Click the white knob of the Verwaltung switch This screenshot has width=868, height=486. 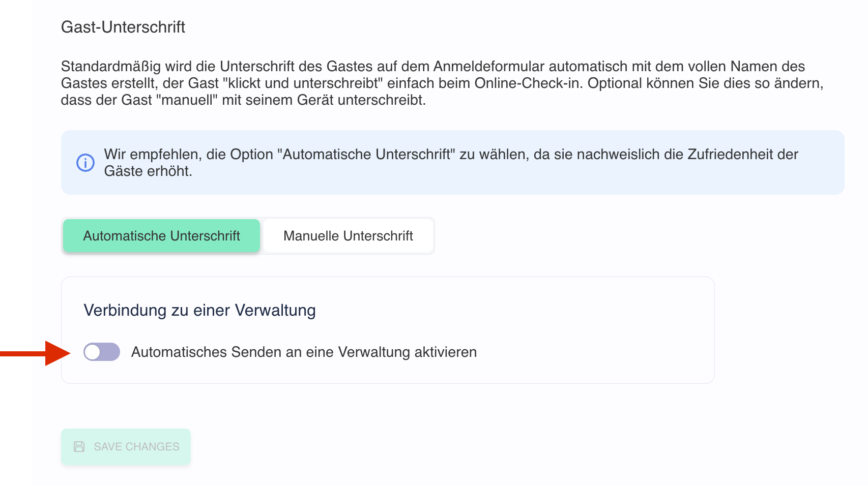93,352
